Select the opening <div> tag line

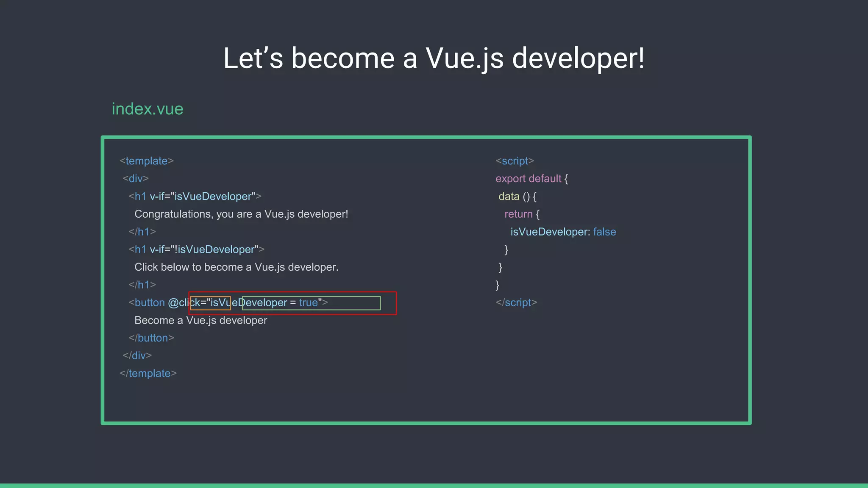click(136, 179)
